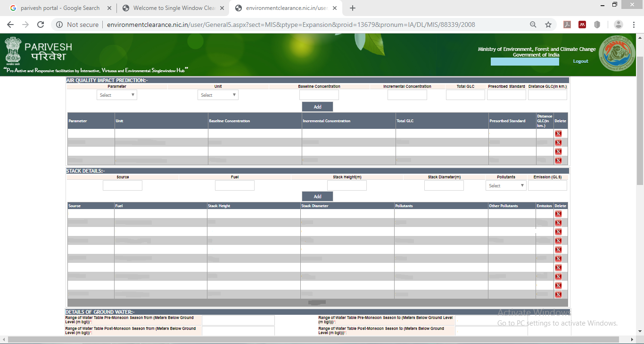Delete first row in Air Quality table

(x=558, y=134)
